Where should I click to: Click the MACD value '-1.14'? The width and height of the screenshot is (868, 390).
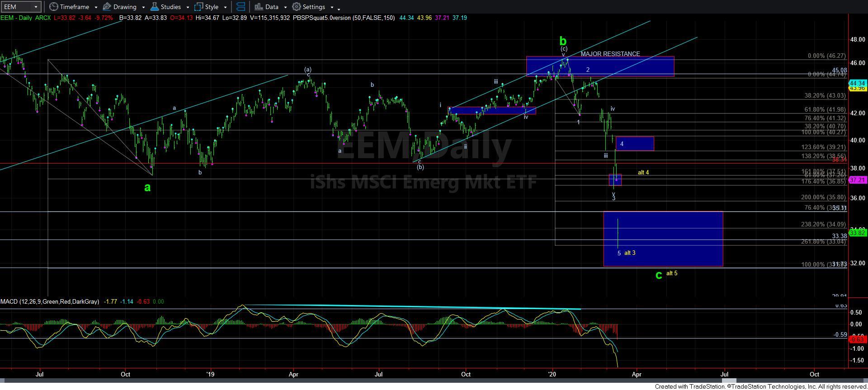tap(127, 301)
